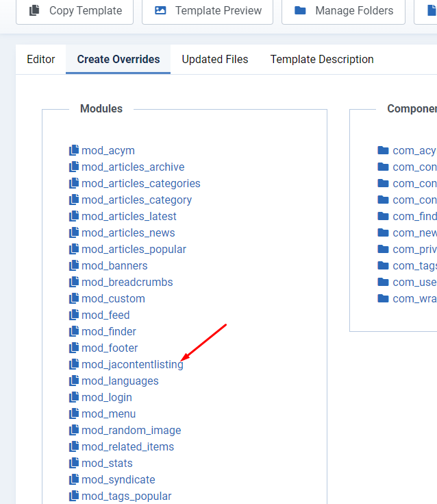Screen dimensions: 437x504
Task: Click the copy icon beside mod_acym
Action: 74,150
